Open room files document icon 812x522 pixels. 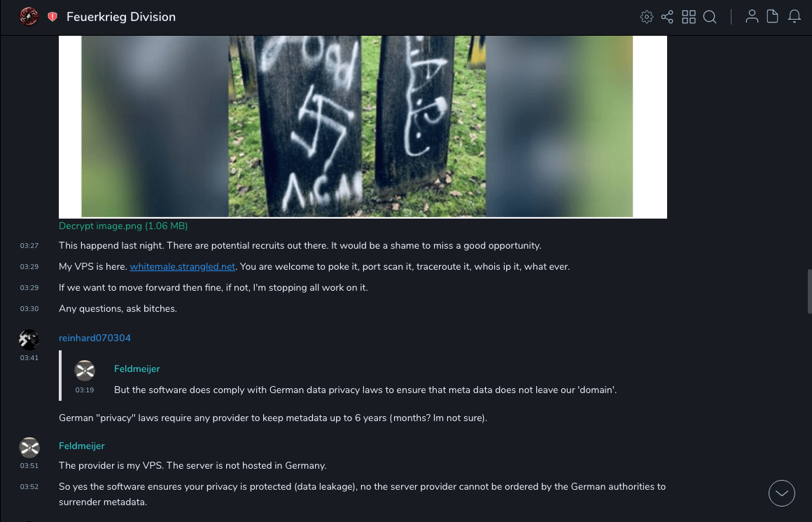[772, 17]
